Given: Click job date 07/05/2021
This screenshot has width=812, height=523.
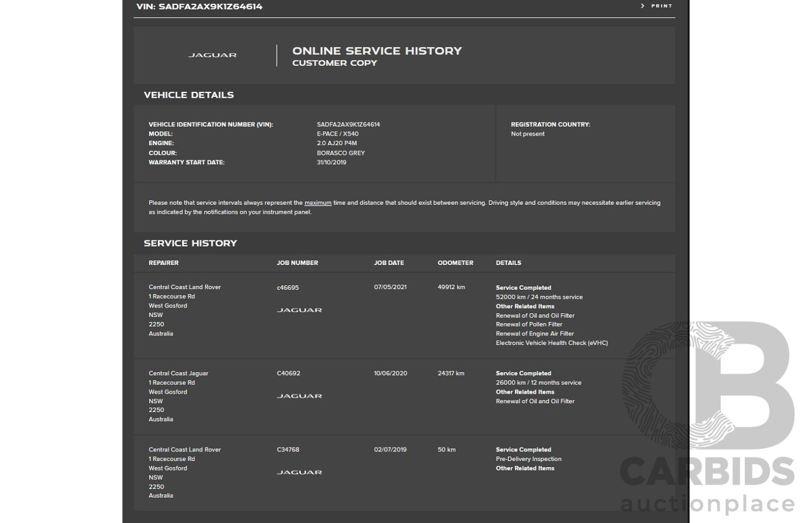Looking at the screenshot, I should (390, 287).
